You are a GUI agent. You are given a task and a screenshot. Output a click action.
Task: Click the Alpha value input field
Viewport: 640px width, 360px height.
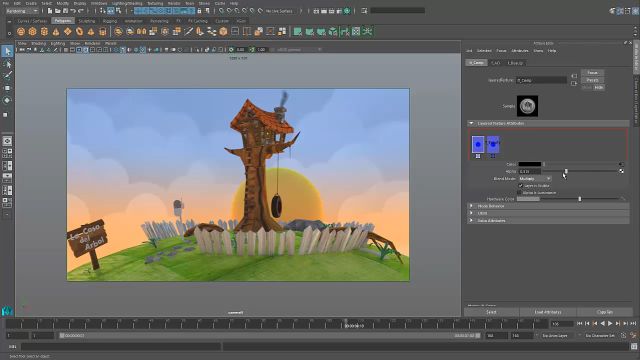click(x=529, y=171)
